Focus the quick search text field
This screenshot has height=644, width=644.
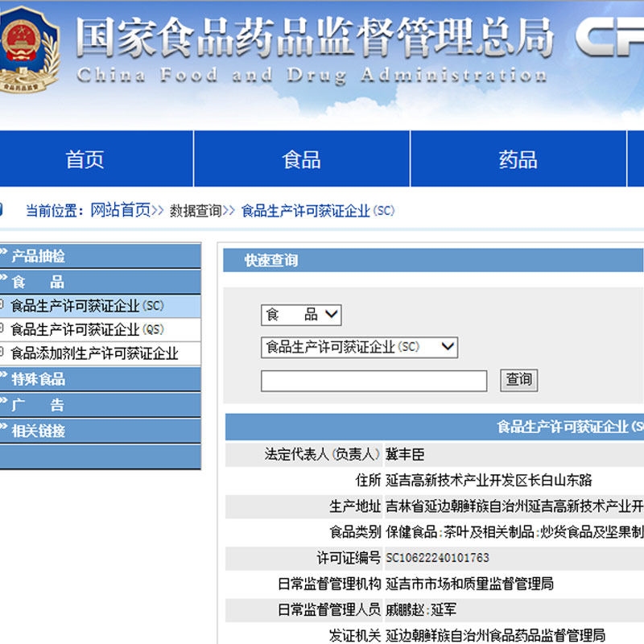click(374, 381)
